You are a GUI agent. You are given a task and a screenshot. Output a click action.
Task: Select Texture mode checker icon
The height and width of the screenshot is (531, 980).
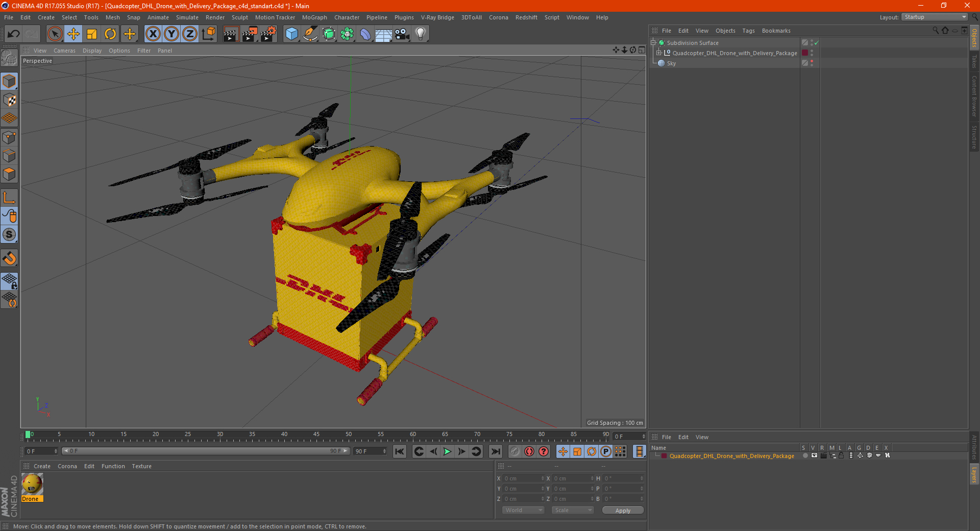10,100
